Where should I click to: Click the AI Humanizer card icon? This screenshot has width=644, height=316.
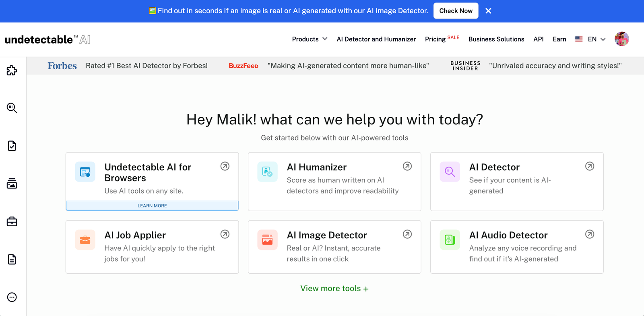pyautogui.click(x=267, y=171)
